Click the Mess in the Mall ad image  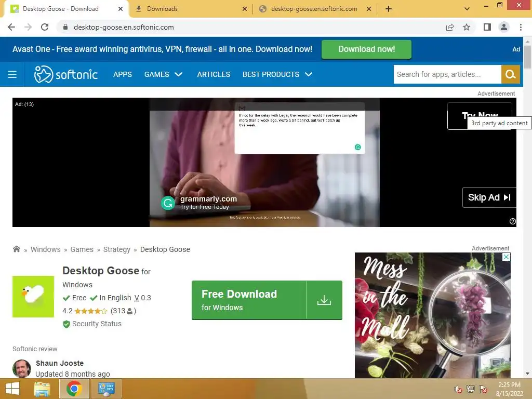tap(433, 315)
